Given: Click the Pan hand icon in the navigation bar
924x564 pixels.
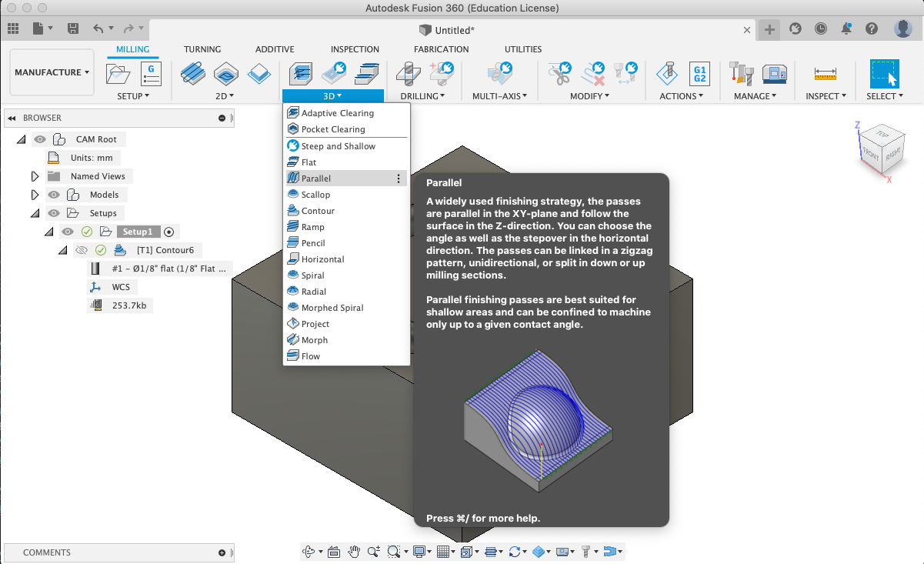Looking at the screenshot, I should tap(354, 551).
